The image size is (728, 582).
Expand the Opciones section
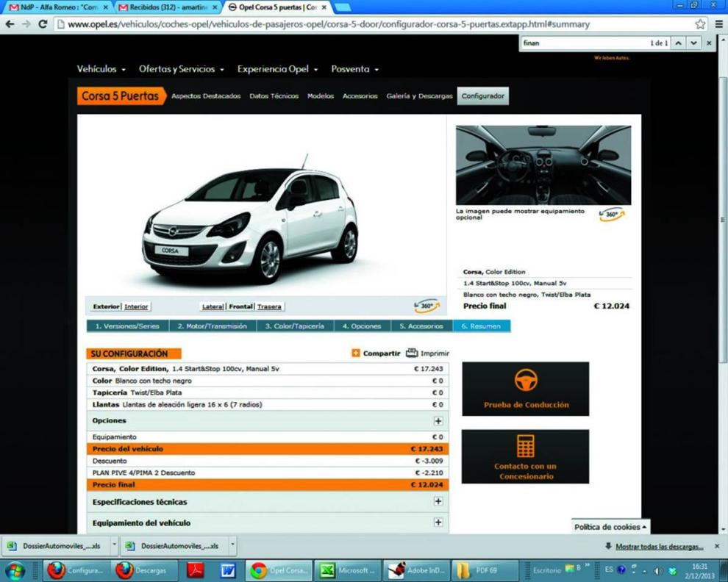pyautogui.click(x=438, y=421)
